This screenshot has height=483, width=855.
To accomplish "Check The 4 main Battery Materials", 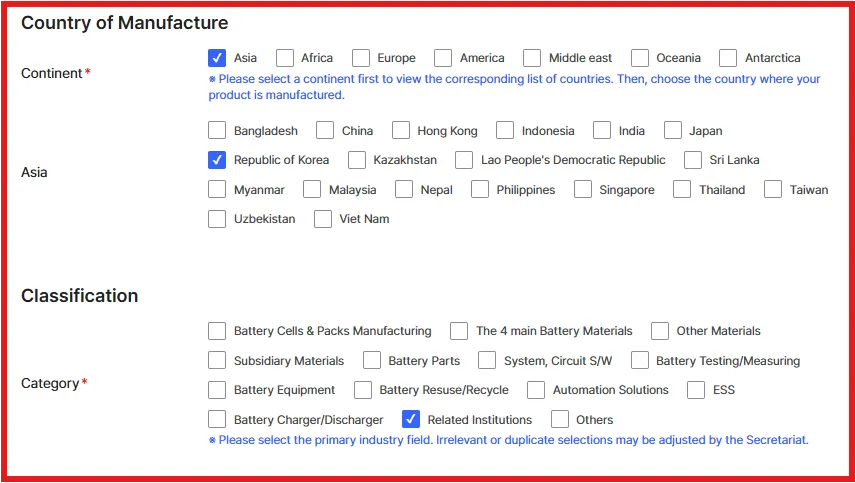I will click(459, 331).
